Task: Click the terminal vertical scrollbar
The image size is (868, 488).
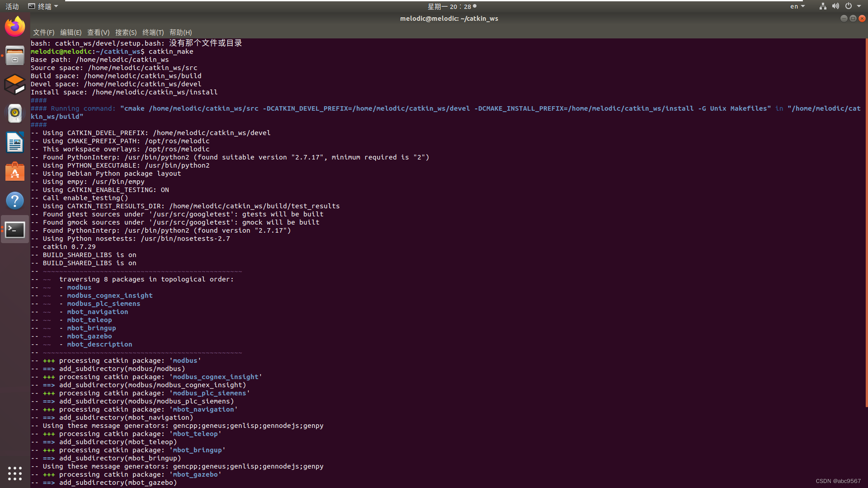Action: (x=866, y=223)
